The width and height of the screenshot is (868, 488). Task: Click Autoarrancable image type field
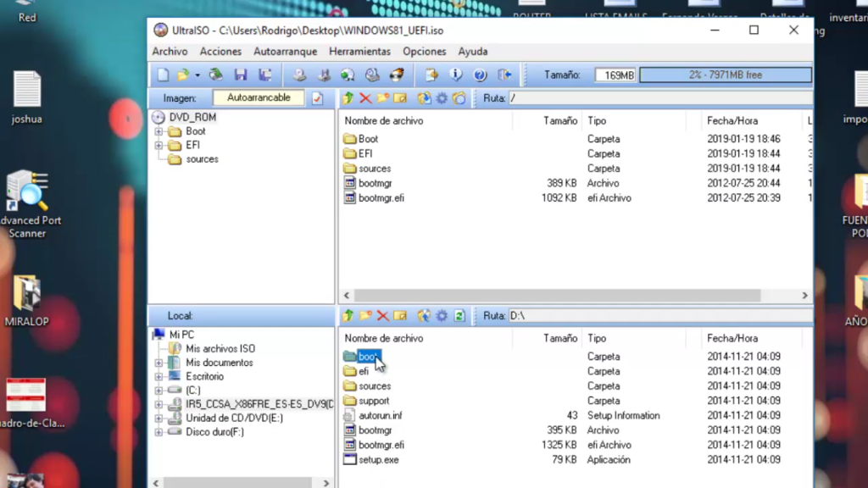coord(259,98)
